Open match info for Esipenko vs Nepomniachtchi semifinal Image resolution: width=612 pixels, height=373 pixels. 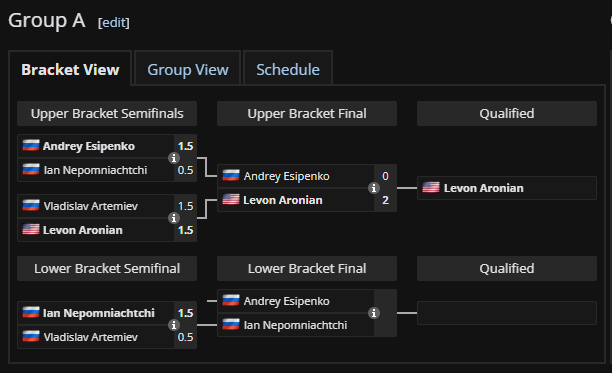pyautogui.click(x=174, y=158)
